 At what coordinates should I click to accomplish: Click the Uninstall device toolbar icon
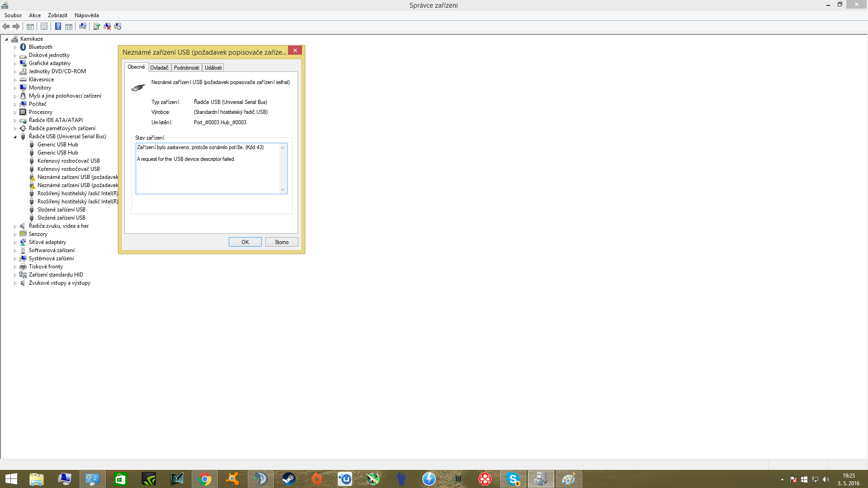[107, 27]
